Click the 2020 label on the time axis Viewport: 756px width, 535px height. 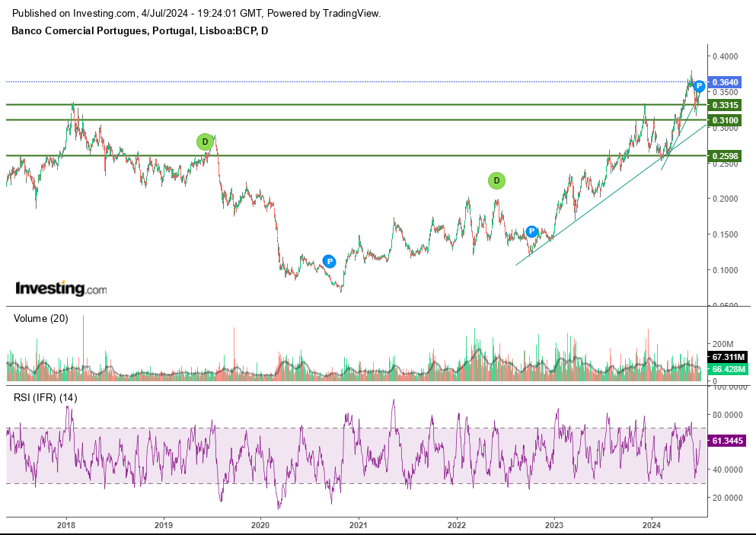260,525
